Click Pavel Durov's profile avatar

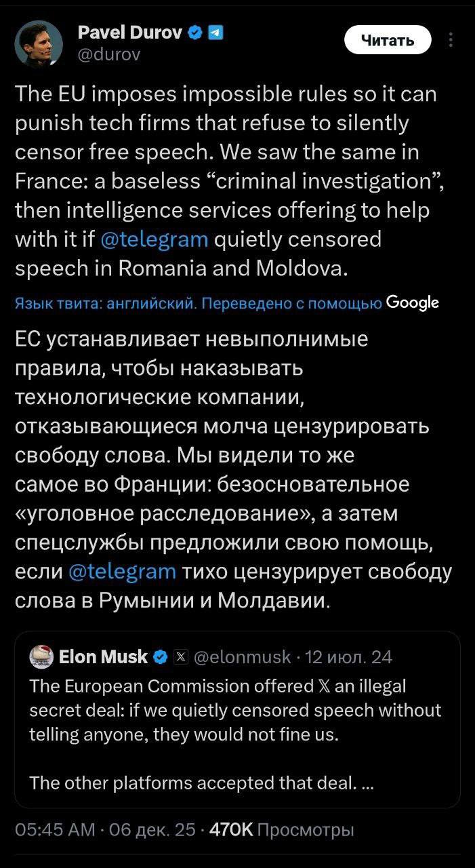39,43
